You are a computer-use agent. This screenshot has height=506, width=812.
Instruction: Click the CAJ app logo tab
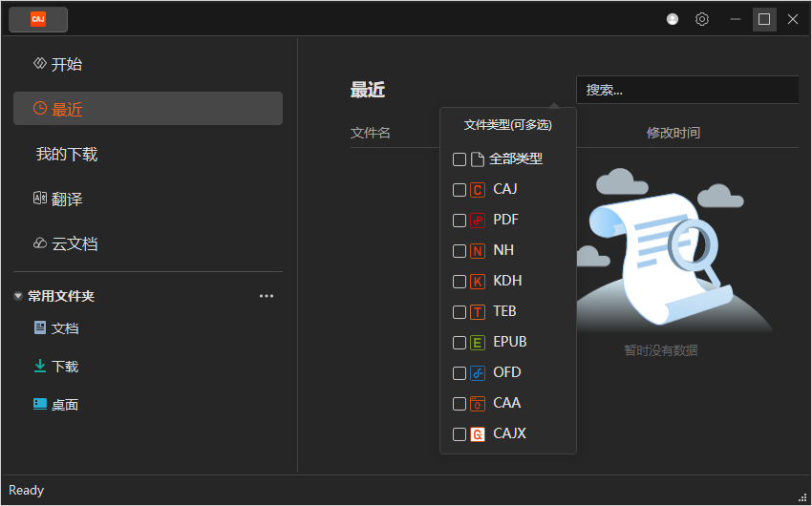[x=38, y=20]
